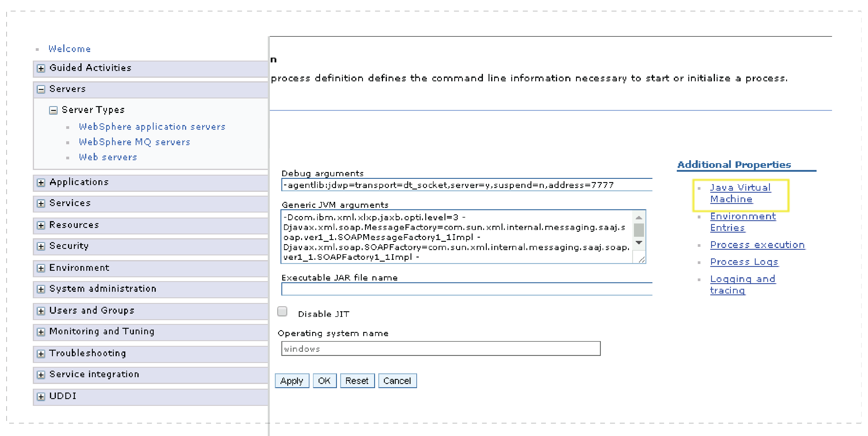Expand System administration plus icon

[41, 289]
